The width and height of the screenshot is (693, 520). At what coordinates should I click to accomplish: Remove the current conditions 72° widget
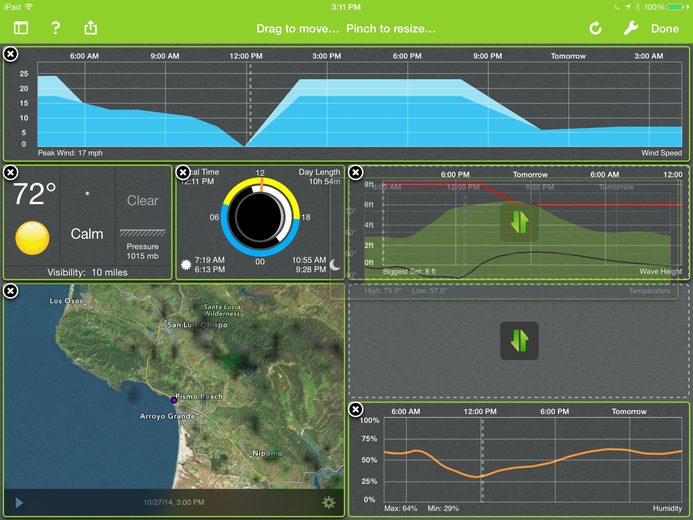11,172
